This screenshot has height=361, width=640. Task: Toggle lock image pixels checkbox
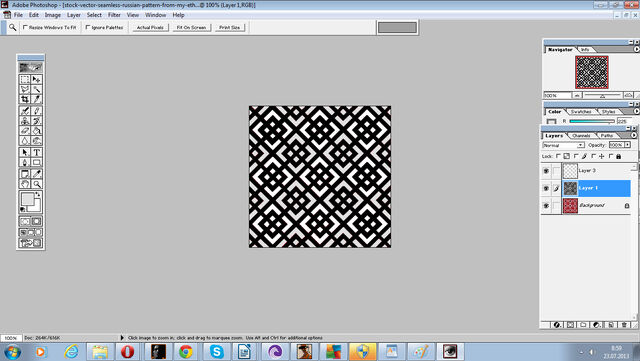coord(576,156)
